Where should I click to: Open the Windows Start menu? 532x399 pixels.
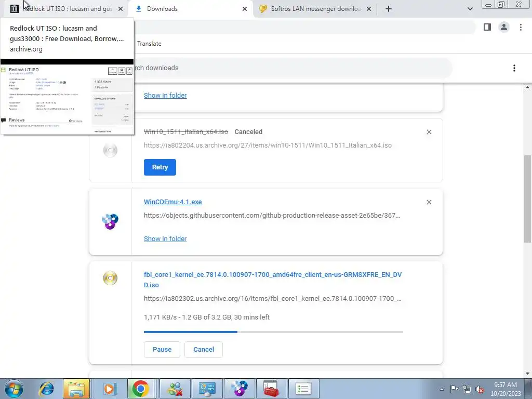[x=14, y=389]
